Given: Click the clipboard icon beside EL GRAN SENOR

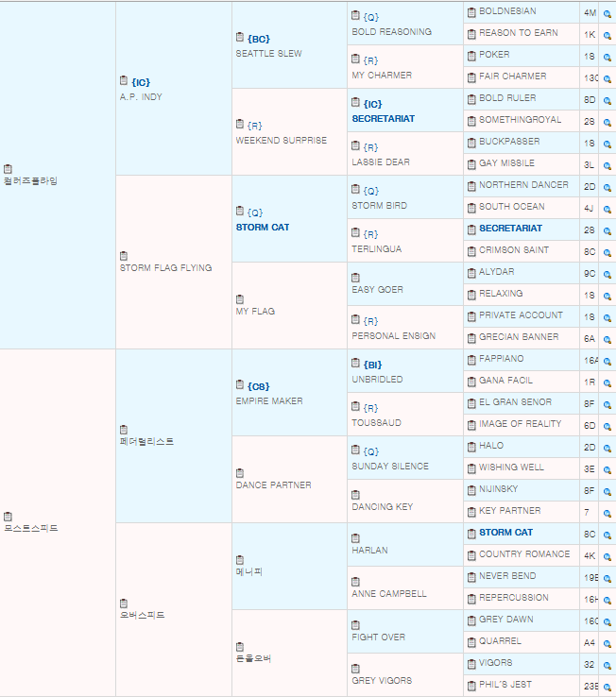Looking at the screenshot, I should coord(471,403).
